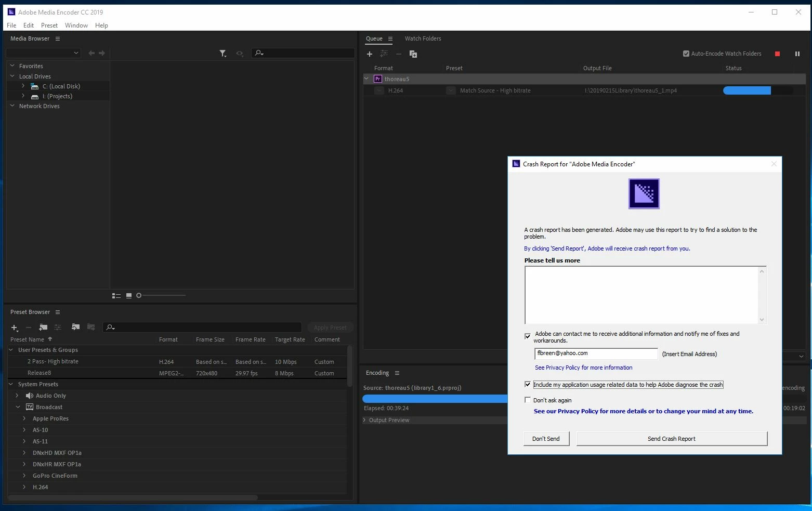Collapse the Favorites tree node
The width and height of the screenshot is (812, 511).
(12, 66)
